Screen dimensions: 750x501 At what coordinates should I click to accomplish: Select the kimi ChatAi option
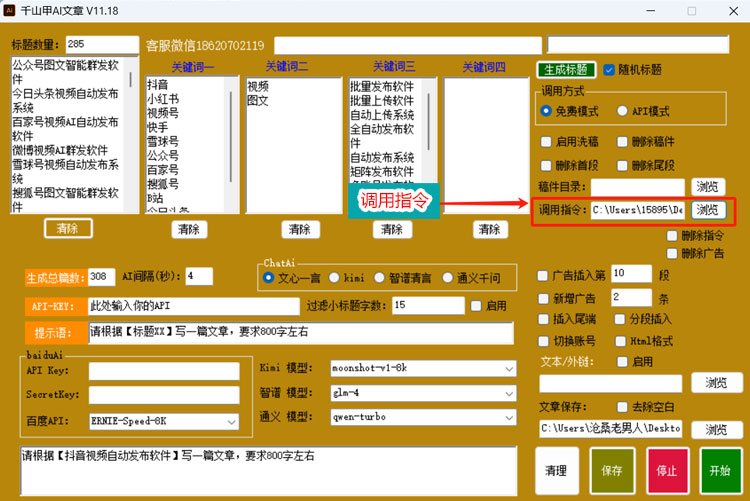(334, 278)
